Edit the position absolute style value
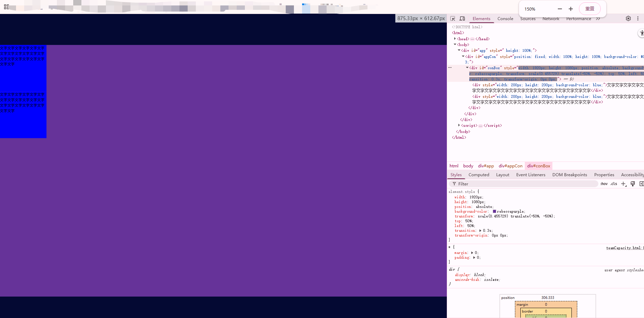Screen dimensions: 644x318 pos(484,207)
